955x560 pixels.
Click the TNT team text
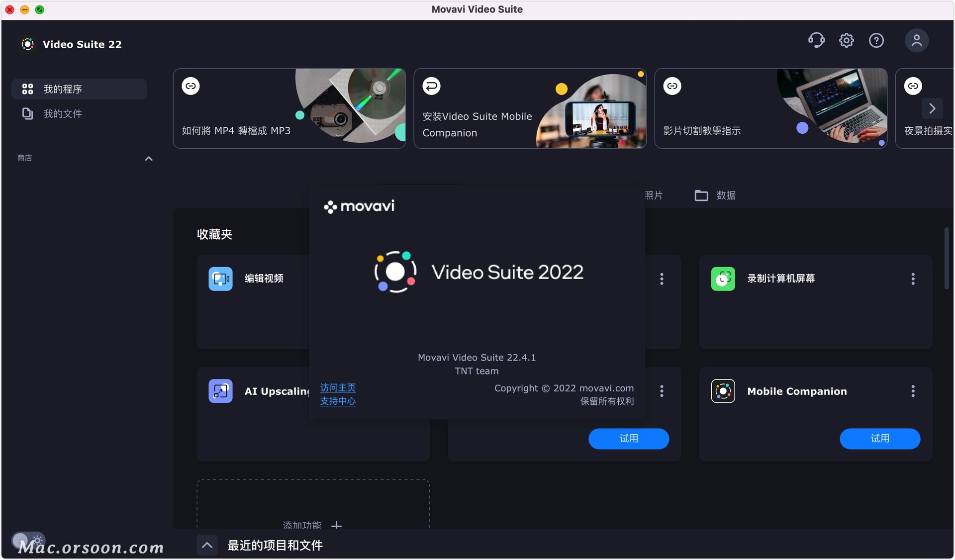click(477, 371)
